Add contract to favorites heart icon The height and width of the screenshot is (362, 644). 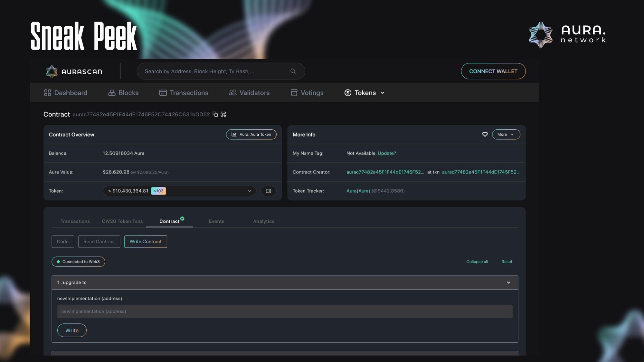click(x=485, y=135)
